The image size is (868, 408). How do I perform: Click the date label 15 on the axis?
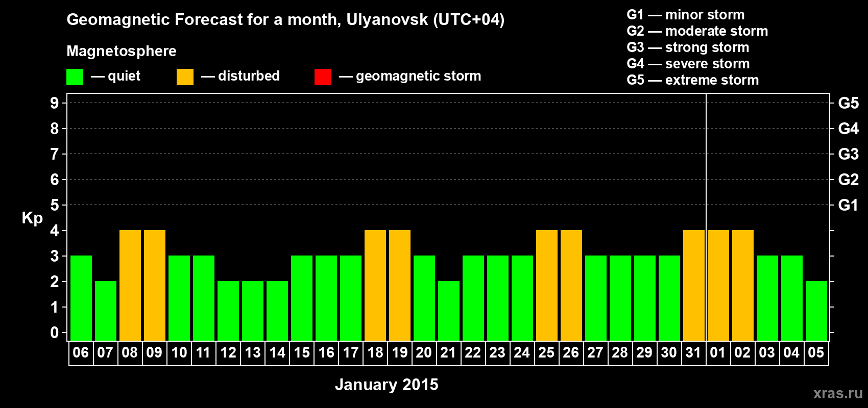coord(302,353)
